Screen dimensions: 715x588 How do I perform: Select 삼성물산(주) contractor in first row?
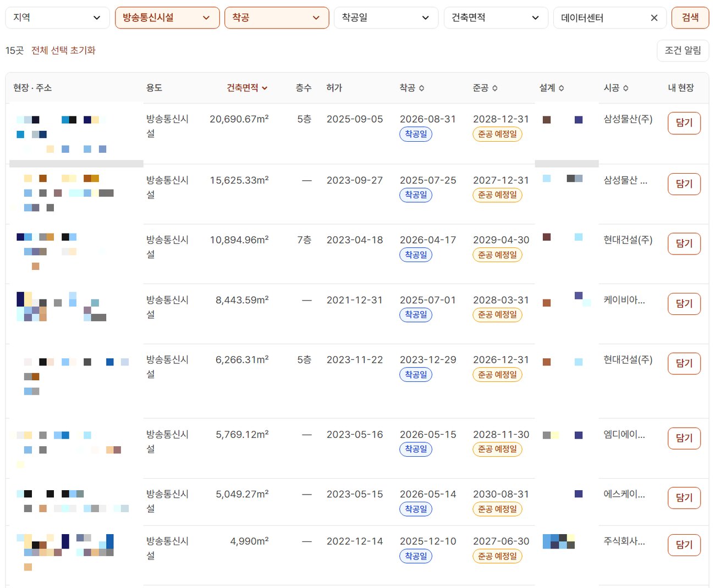coord(628,119)
